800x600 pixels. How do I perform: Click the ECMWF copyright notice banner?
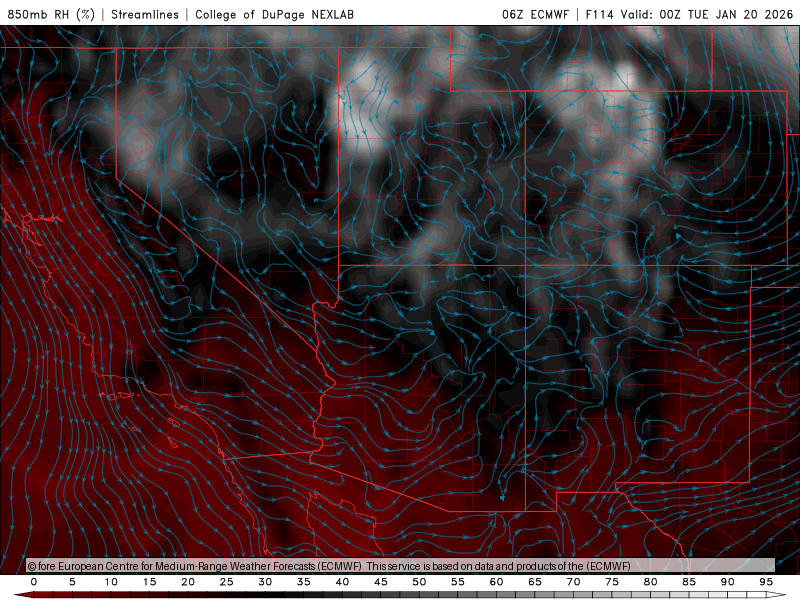[x=401, y=565]
